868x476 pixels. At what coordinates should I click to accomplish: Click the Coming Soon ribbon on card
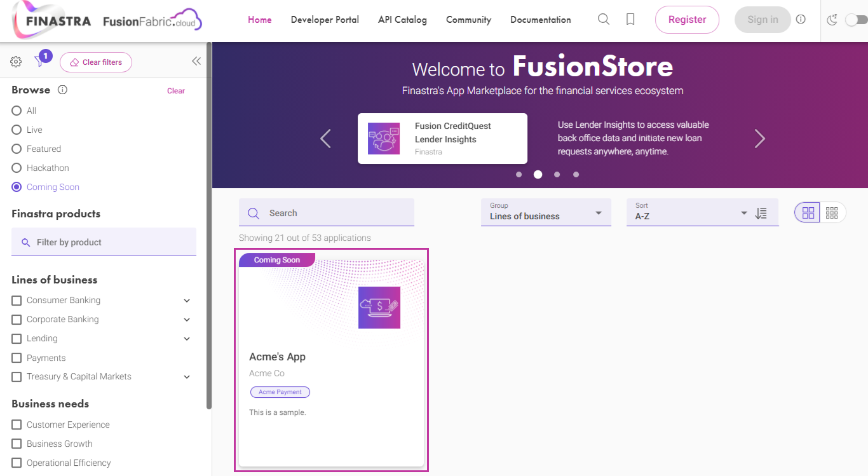[277, 260]
